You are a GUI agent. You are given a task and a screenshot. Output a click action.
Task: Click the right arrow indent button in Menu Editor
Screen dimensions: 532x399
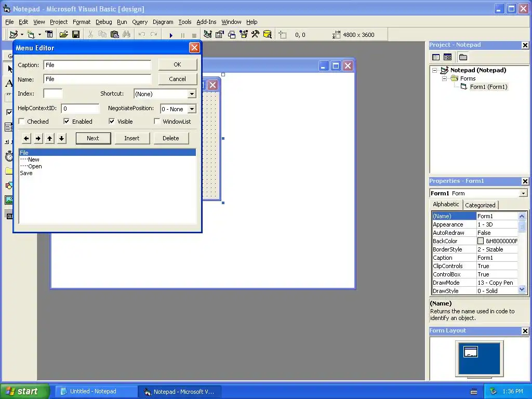[38, 138]
